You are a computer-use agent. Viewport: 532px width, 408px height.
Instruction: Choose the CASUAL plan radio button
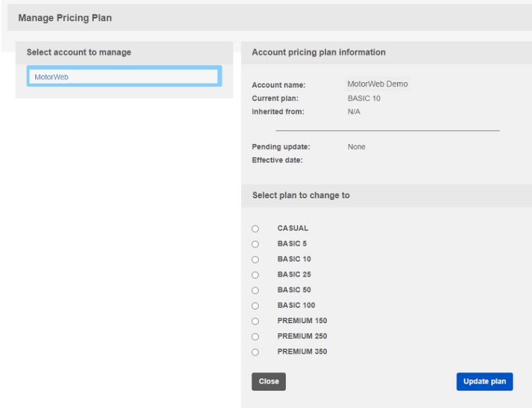pos(255,229)
